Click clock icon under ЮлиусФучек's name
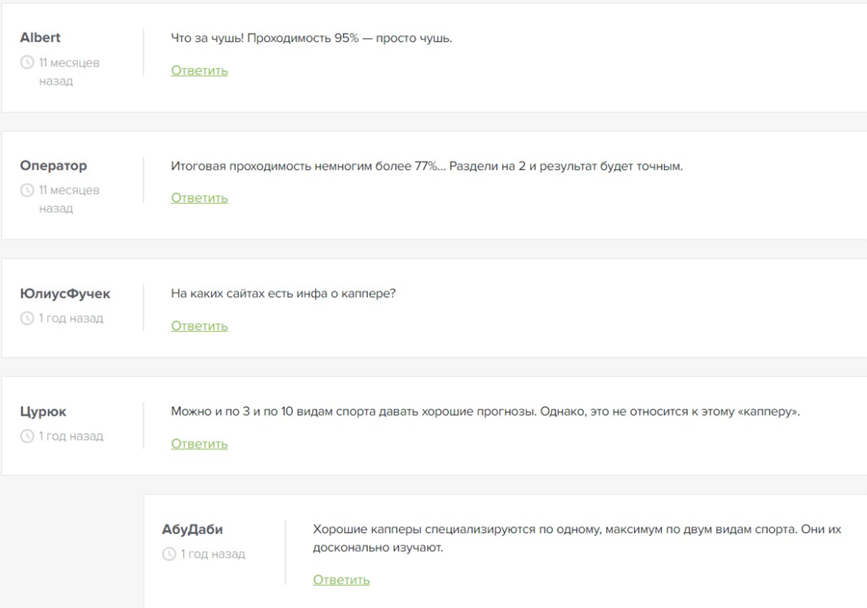Viewport: 867px width, 608px height. (x=27, y=319)
